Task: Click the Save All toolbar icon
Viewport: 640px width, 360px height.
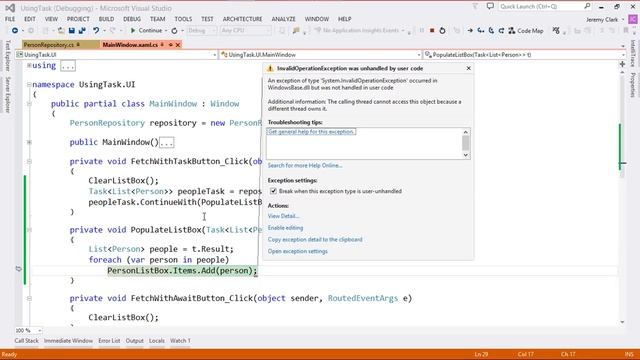Action: pos(82,31)
